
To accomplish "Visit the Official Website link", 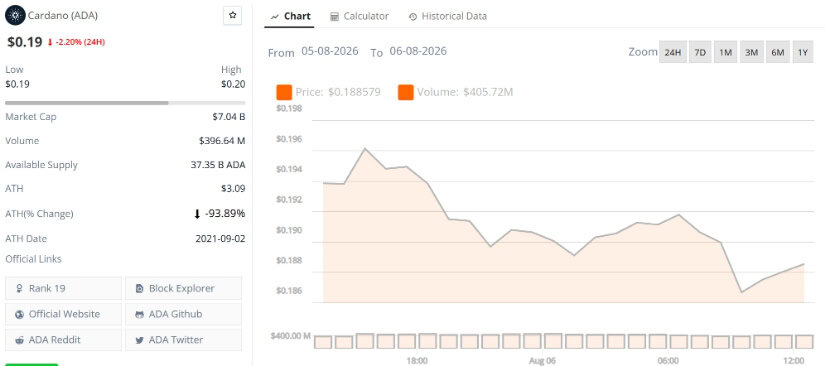I will pos(63,314).
